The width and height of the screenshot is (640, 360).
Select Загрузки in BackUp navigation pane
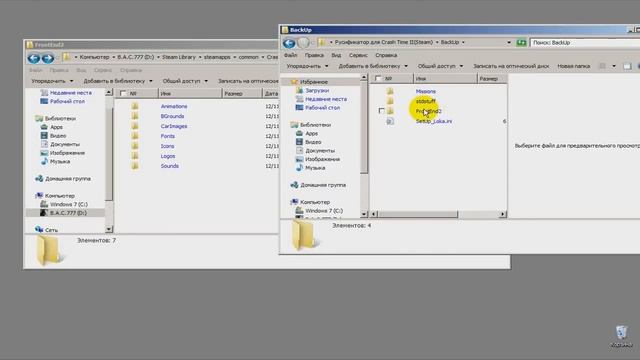[317, 91]
